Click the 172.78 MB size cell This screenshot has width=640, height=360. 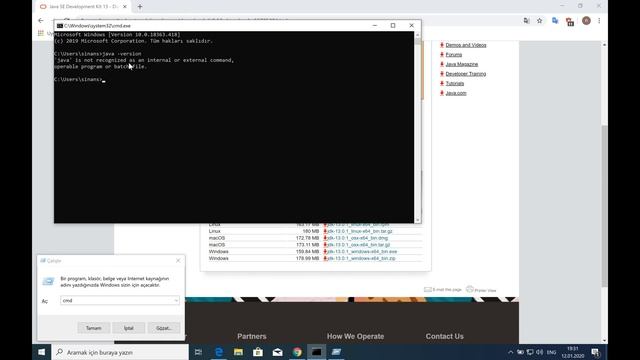307,238
